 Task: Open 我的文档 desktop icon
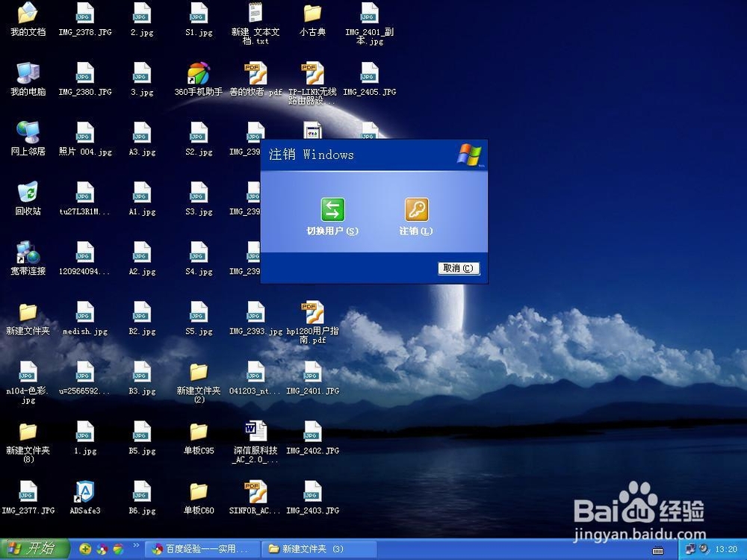click(x=28, y=13)
